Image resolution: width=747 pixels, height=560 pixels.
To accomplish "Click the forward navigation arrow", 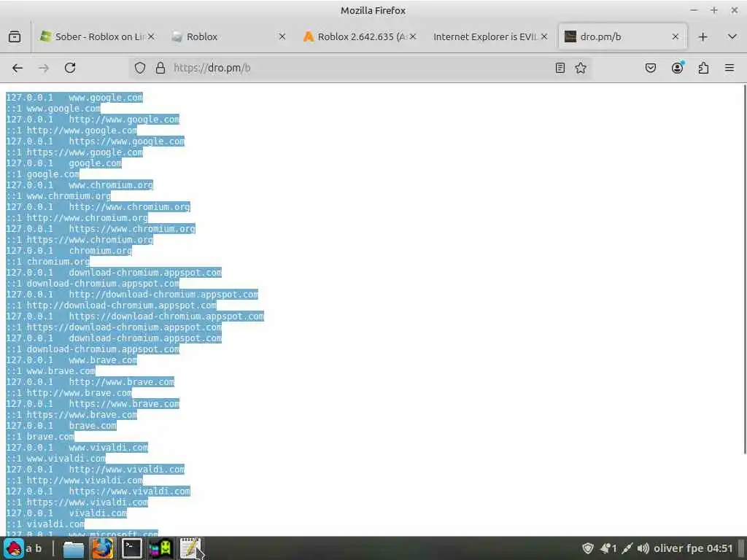I will 44,68.
